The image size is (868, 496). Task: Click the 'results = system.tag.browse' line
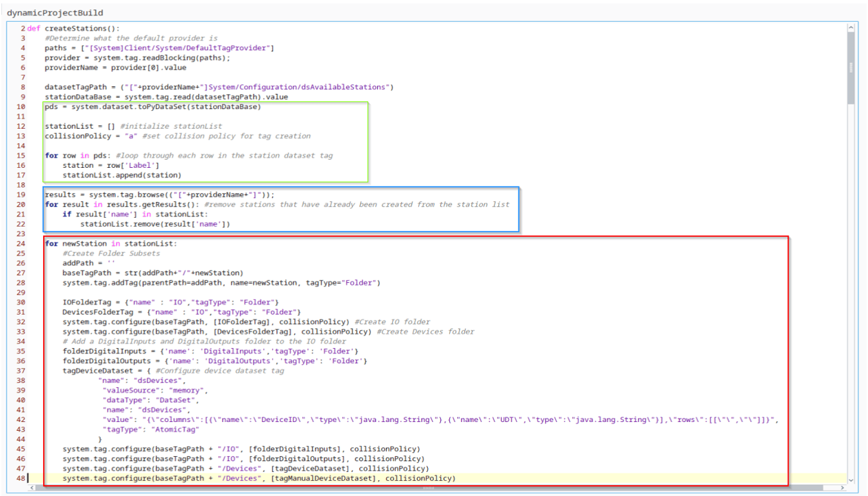(x=160, y=195)
